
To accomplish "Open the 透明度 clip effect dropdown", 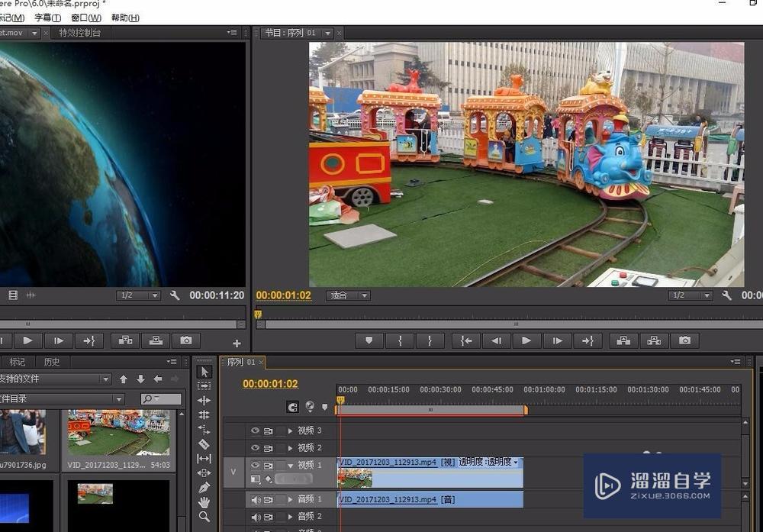I will pyautogui.click(x=516, y=462).
